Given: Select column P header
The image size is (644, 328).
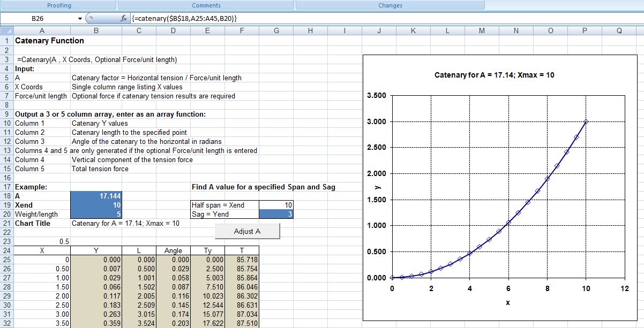Looking at the screenshot, I should pyautogui.click(x=585, y=31).
